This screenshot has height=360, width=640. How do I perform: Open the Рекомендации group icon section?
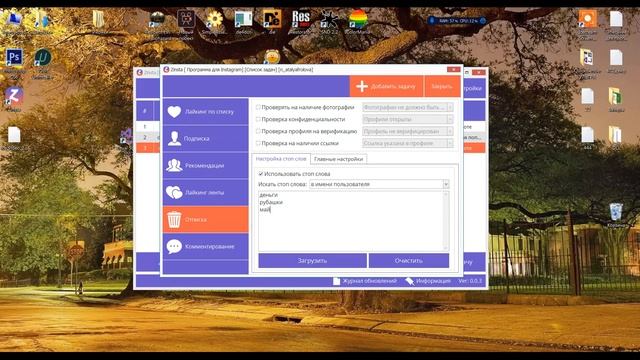[x=174, y=165]
